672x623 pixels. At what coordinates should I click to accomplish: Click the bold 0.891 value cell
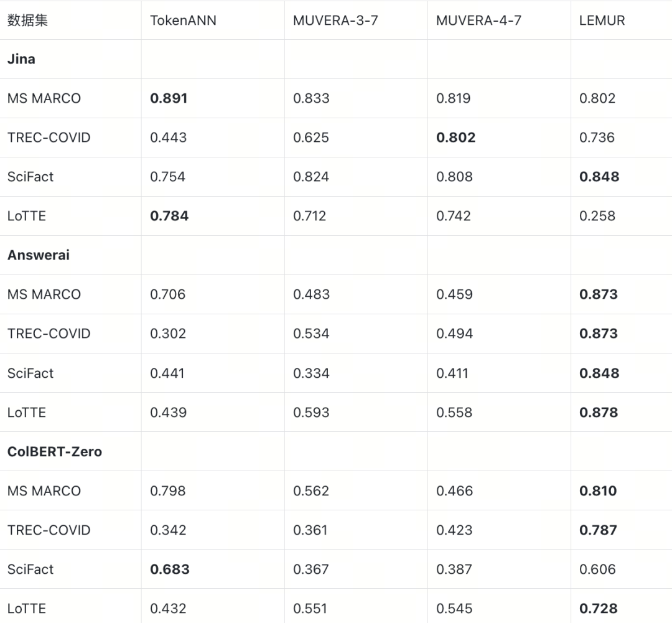pos(169,98)
